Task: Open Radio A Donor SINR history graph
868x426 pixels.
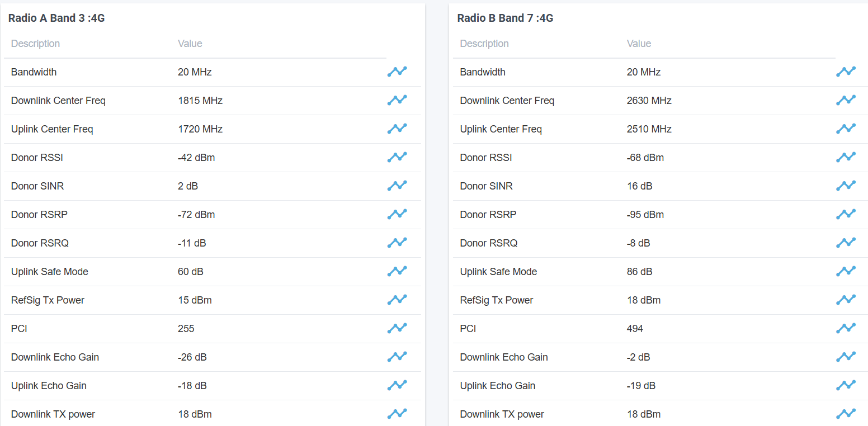Action: (397, 186)
